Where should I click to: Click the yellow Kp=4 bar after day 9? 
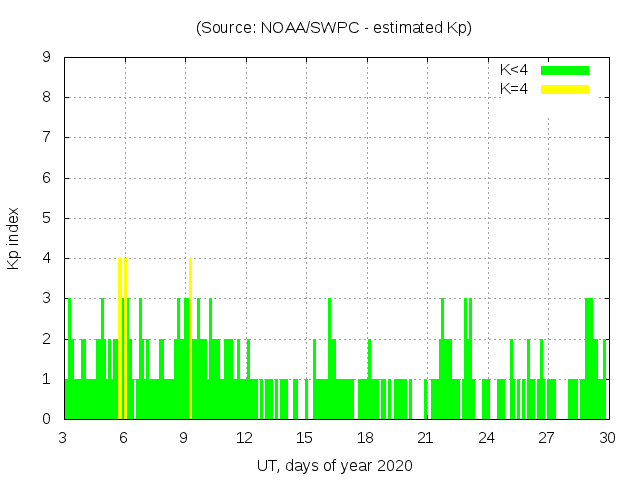pyautogui.click(x=190, y=338)
